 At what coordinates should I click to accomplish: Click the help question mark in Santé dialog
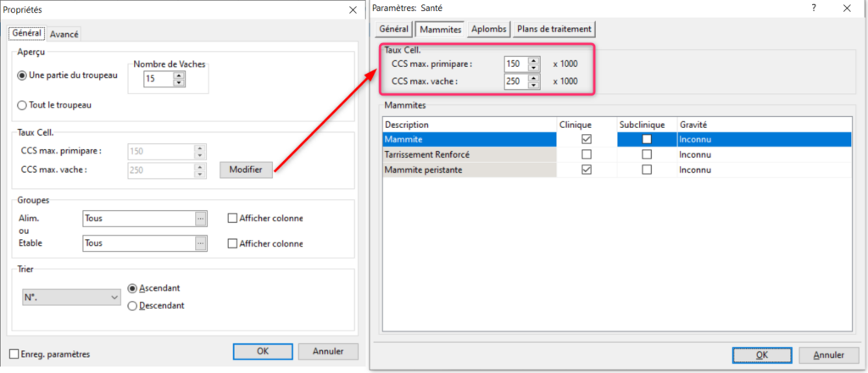coord(814,8)
